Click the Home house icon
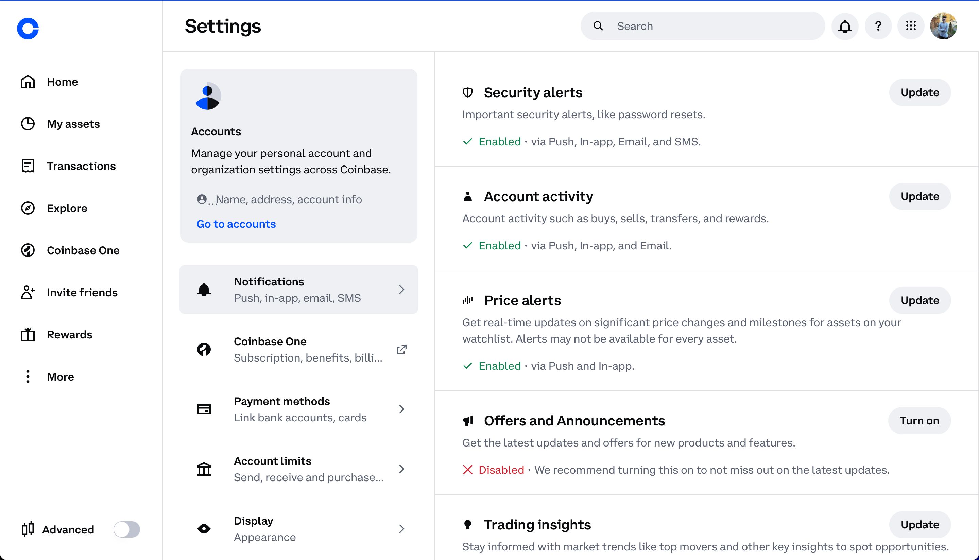The height and width of the screenshot is (560, 979). (28, 82)
